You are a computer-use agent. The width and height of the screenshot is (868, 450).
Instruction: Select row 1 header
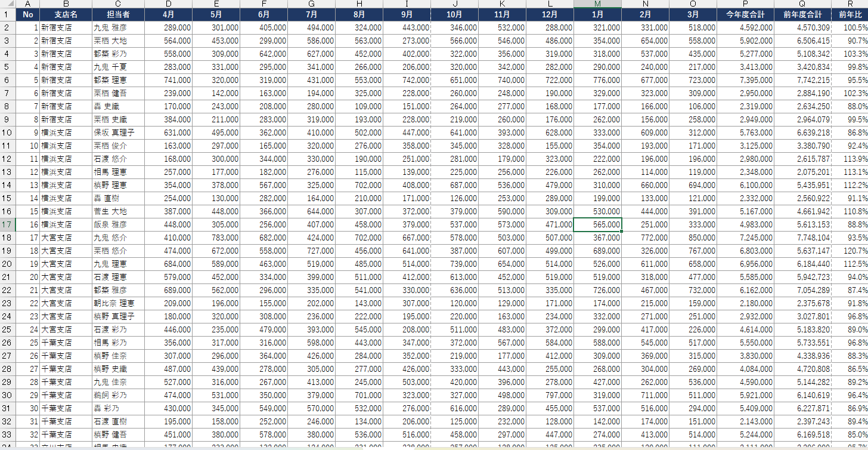click(8, 14)
